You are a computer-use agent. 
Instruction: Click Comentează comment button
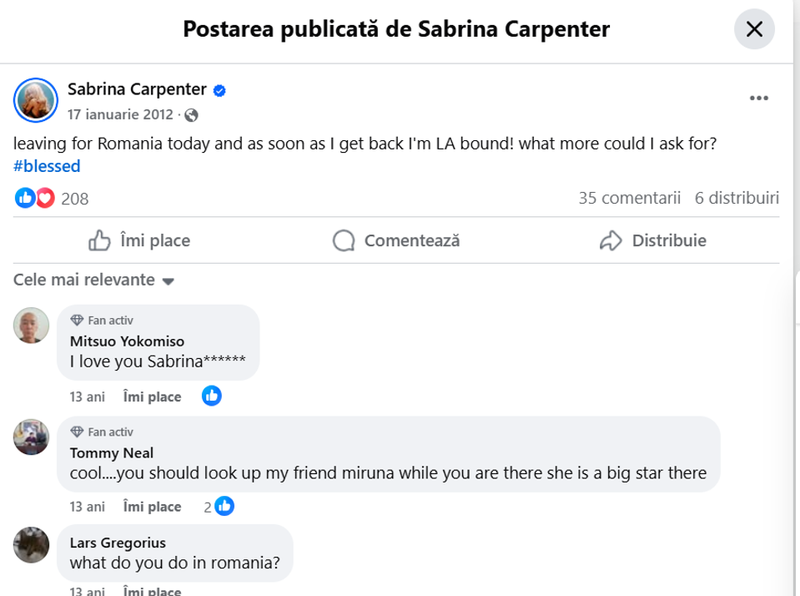point(397,241)
